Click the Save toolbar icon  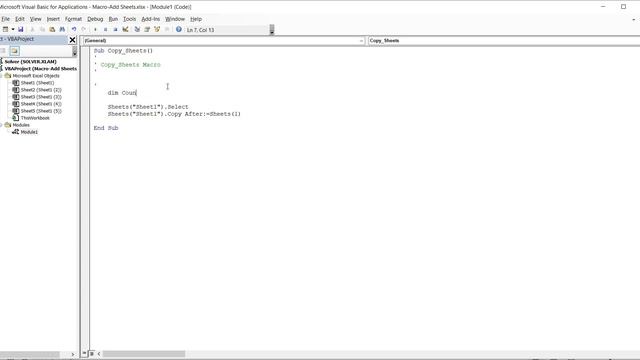point(20,29)
